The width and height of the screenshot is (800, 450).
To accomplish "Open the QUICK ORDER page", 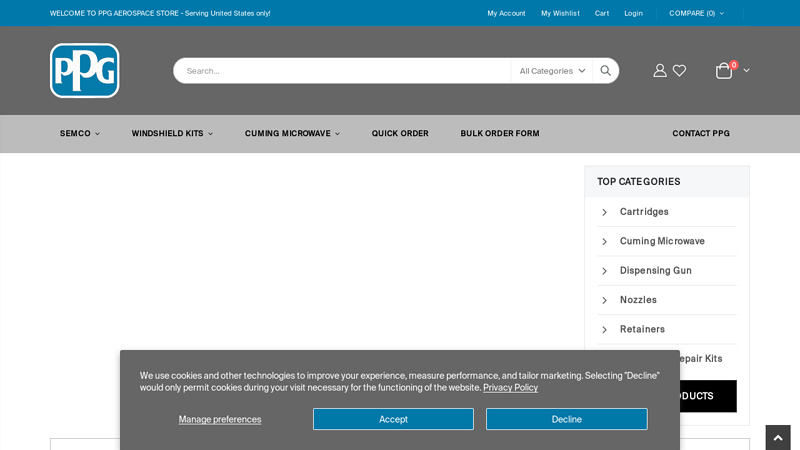I will (400, 133).
